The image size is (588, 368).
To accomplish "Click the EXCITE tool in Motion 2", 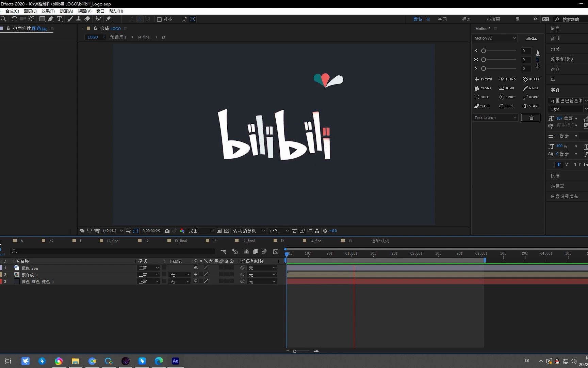I will tap(483, 79).
